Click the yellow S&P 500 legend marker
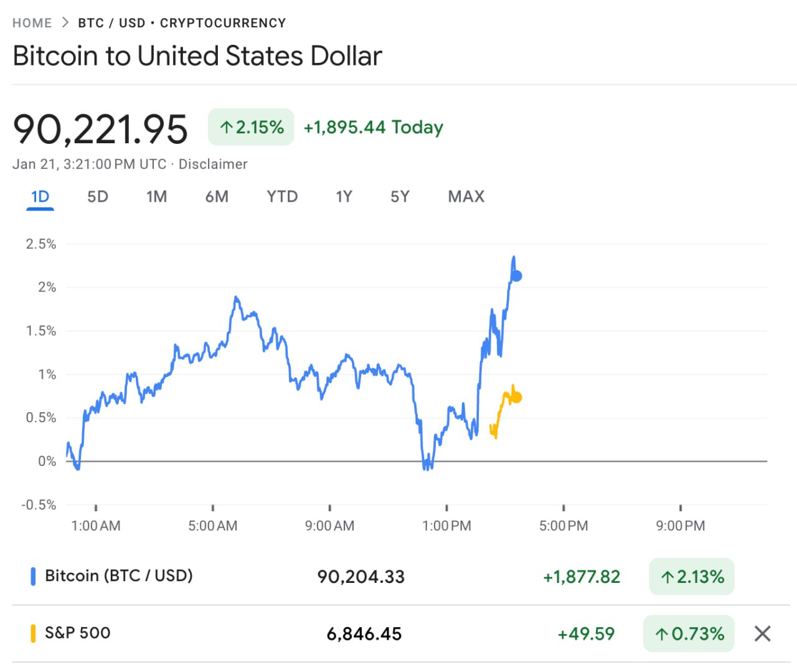The image size is (797, 672). point(33,633)
